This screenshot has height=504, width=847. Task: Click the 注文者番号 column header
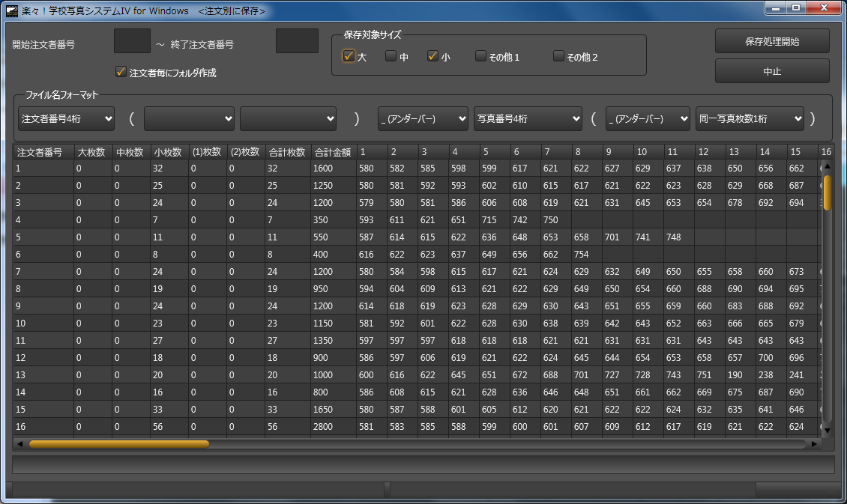43,152
